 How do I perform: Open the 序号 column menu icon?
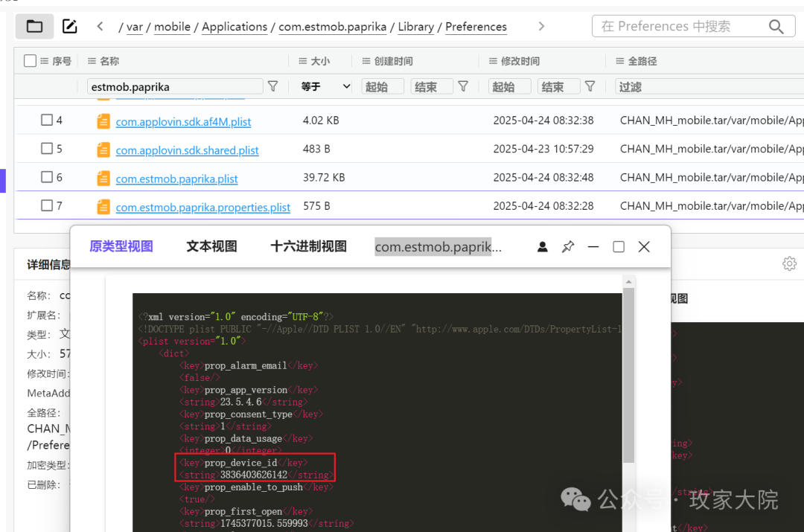click(x=44, y=61)
